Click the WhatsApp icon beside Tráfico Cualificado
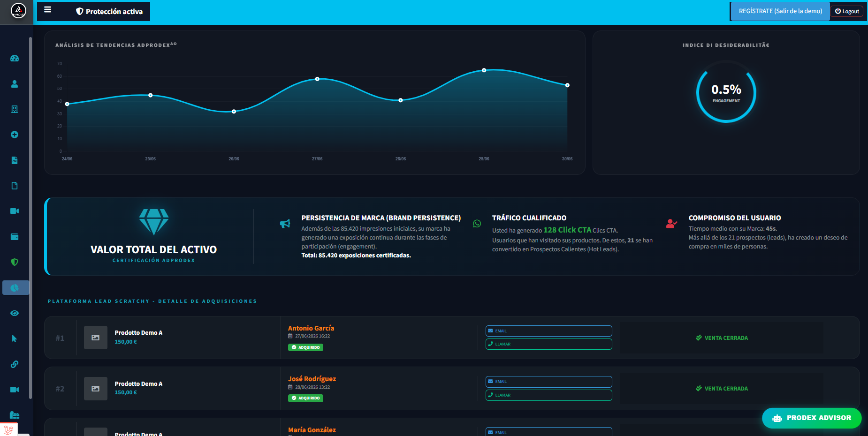 point(477,224)
